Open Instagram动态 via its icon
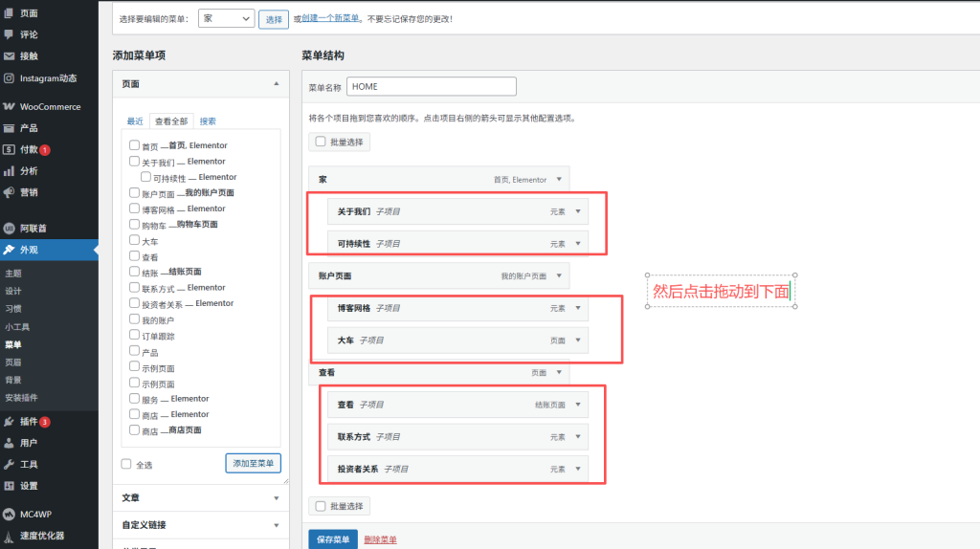The height and width of the screenshot is (549, 980). click(9, 78)
